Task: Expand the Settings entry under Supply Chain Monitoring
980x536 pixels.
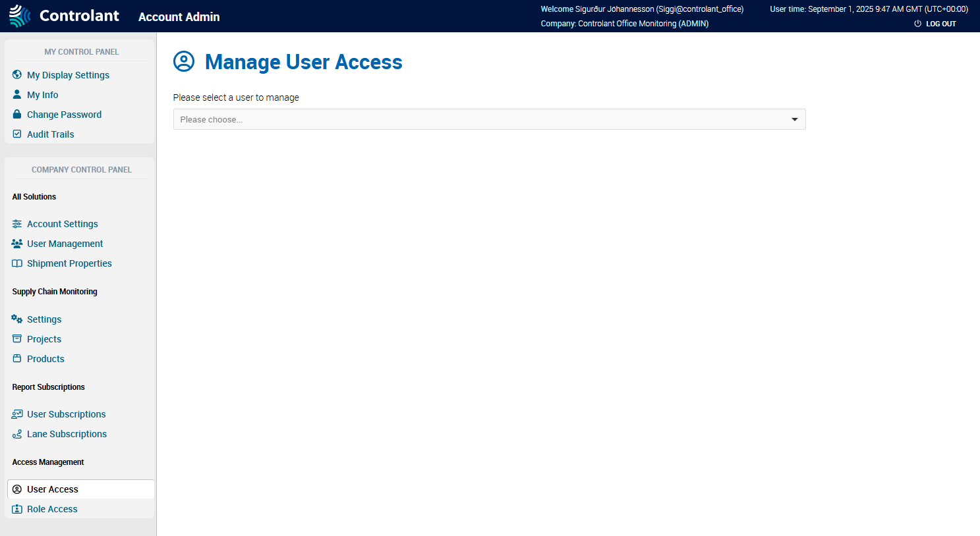Action: (x=43, y=319)
